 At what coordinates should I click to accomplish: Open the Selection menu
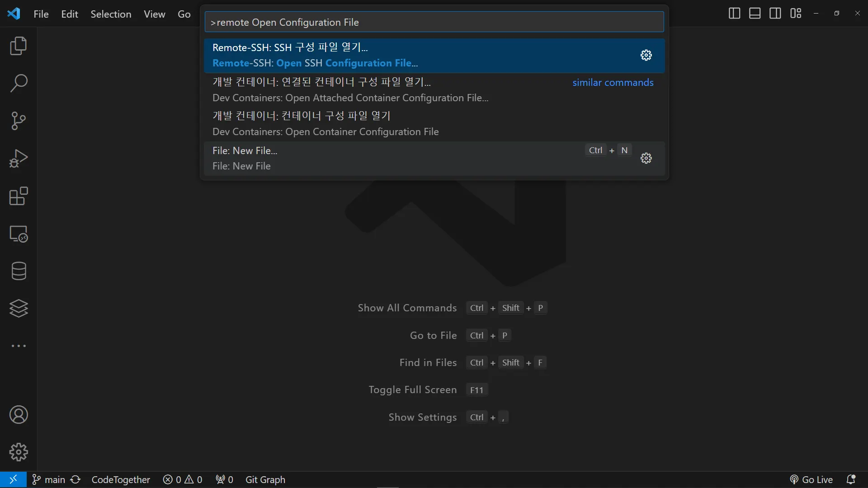tap(111, 14)
